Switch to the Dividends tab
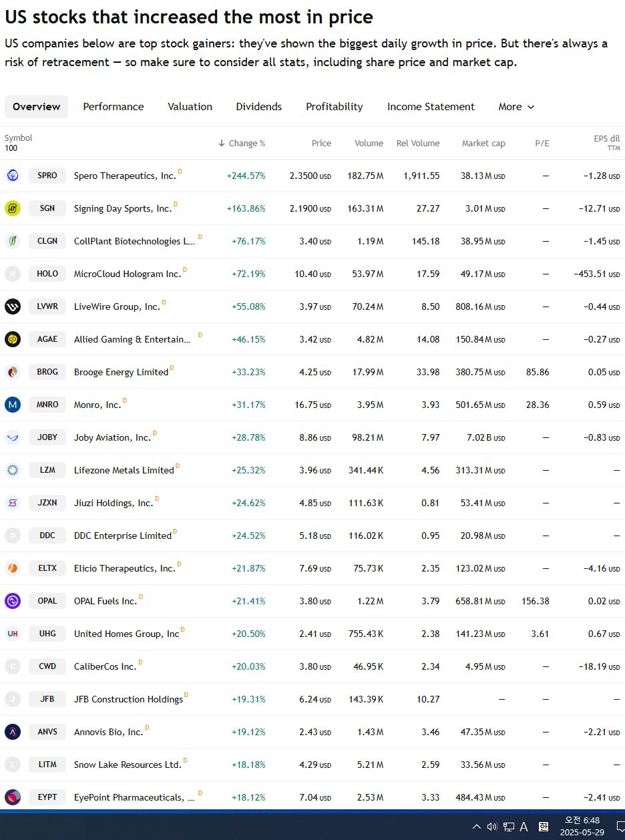Viewport: 625px width, 840px height. (x=259, y=107)
